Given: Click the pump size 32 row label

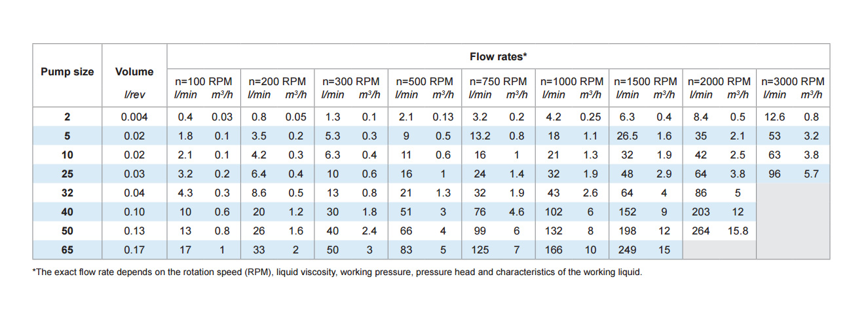Looking at the screenshot, I should tap(67, 193).
